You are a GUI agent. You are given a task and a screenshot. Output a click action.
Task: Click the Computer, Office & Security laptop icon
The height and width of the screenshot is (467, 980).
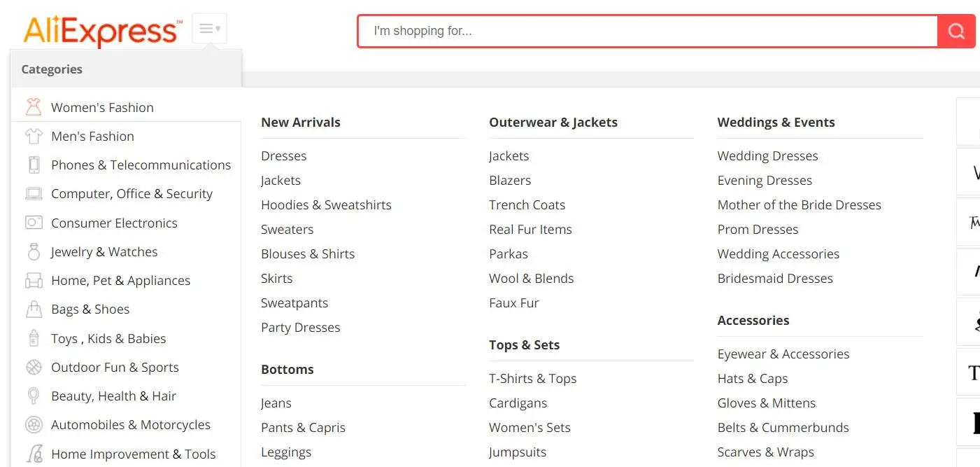pyautogui.click(x=34, y=193)
